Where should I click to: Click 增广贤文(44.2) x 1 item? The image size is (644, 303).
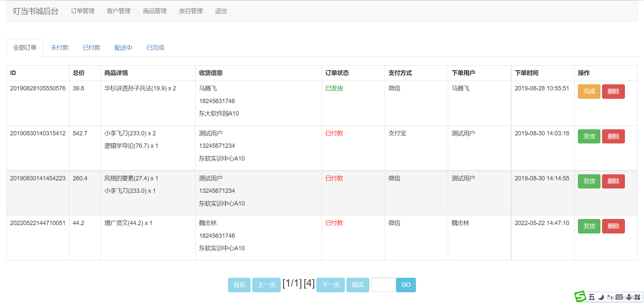(x=128, y=223)
